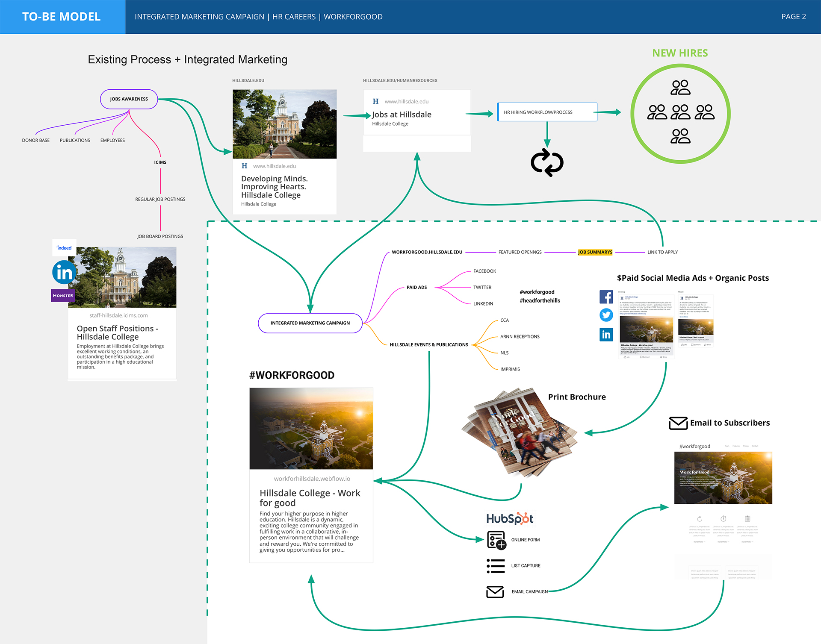Click the top people icon in New Hires circle
The image size is (821, 644).
point(680,88)
